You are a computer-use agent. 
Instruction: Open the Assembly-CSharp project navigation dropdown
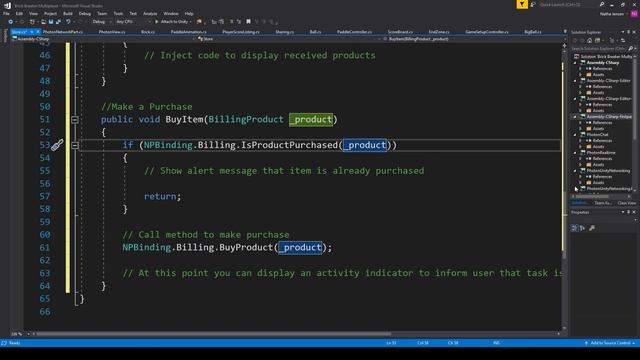[x=104, y=39]
